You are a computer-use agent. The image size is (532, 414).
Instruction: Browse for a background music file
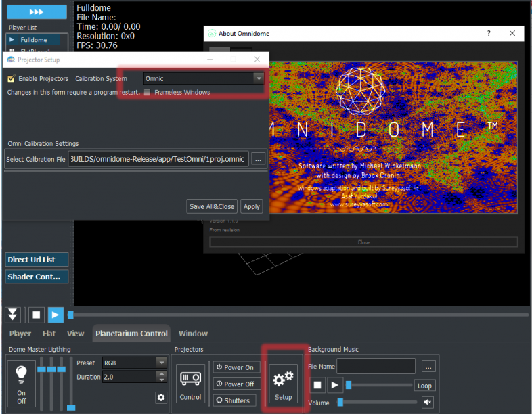(428, 366)
